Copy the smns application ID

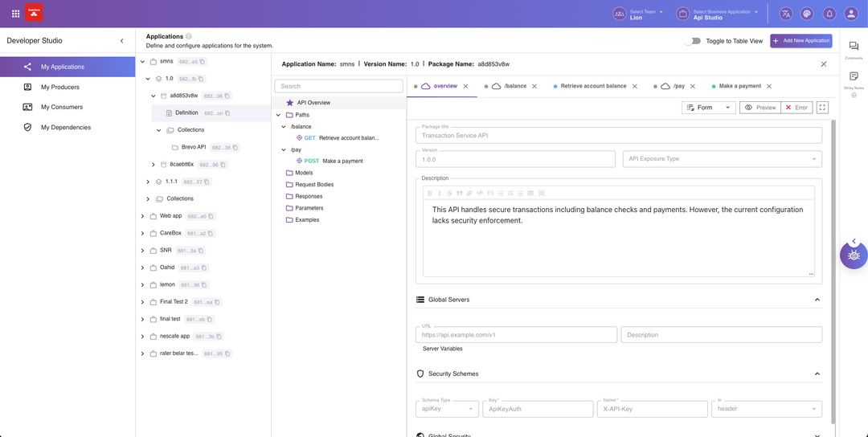coord(203,62)
